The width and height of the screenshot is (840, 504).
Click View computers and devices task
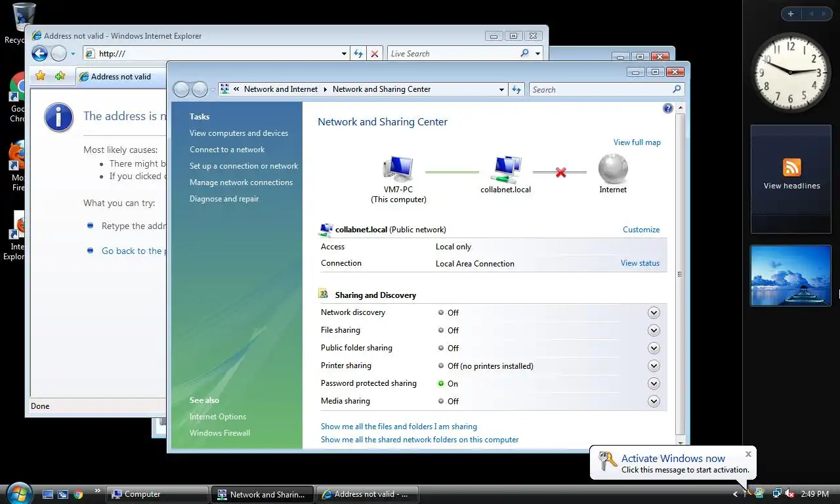coord(239,133)
